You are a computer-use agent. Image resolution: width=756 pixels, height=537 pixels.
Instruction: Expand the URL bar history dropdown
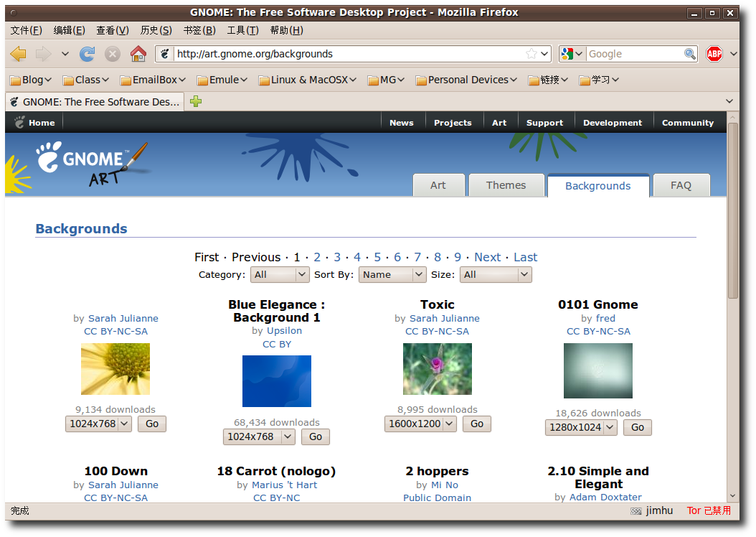(545, 54)
